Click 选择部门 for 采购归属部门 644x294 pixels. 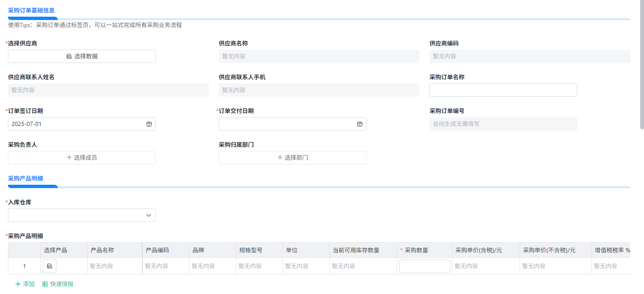pyautogui.click(x=293, y=158)
